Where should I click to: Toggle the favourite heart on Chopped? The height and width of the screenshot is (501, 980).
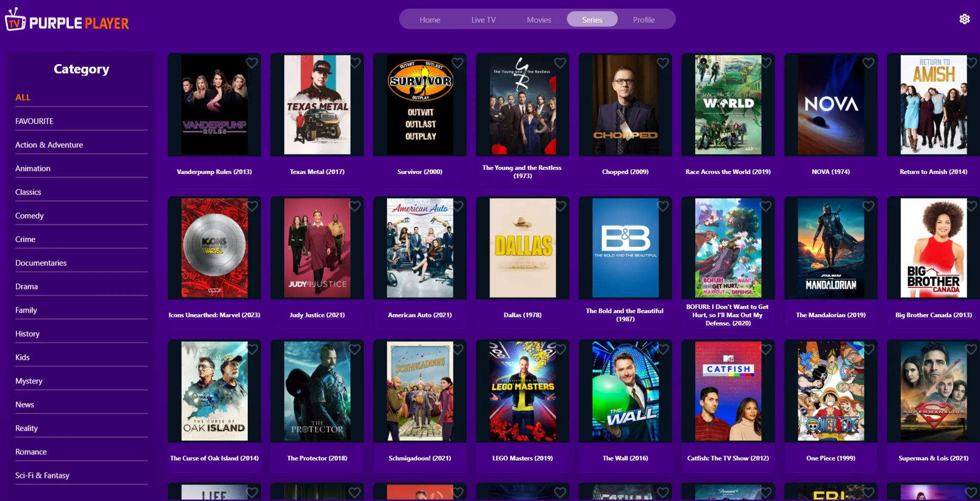(663, 63)
